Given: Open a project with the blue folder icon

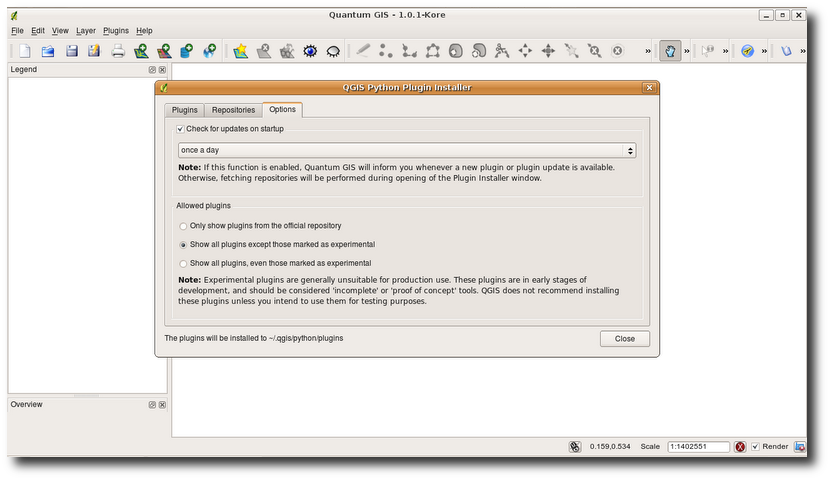Looking at the screenshot, I should (48, 51).
